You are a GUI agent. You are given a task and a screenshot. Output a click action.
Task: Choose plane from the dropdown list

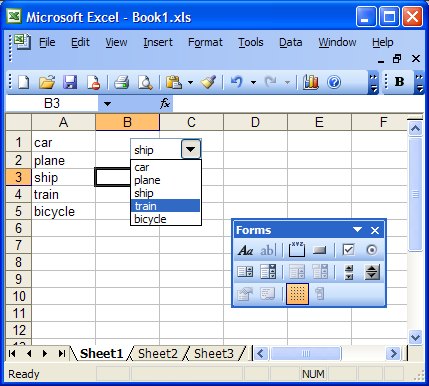(x=166, y=180)
